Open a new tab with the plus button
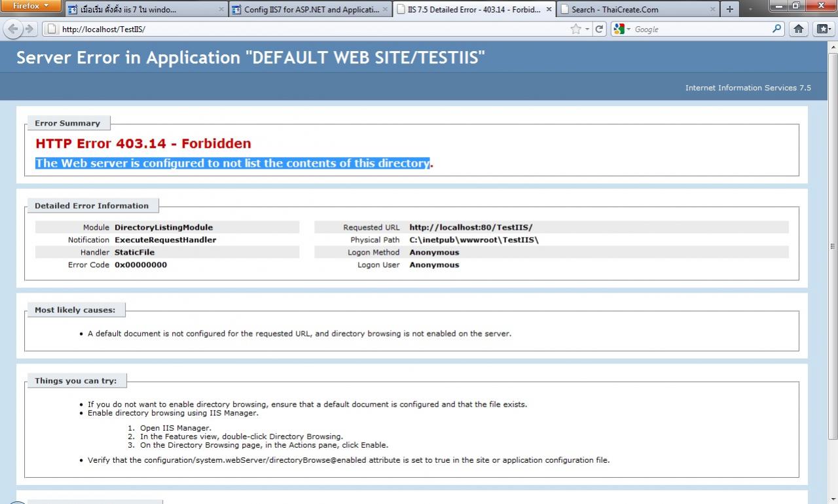This screenshot has height=504, width=838. (x=729, y=10)
